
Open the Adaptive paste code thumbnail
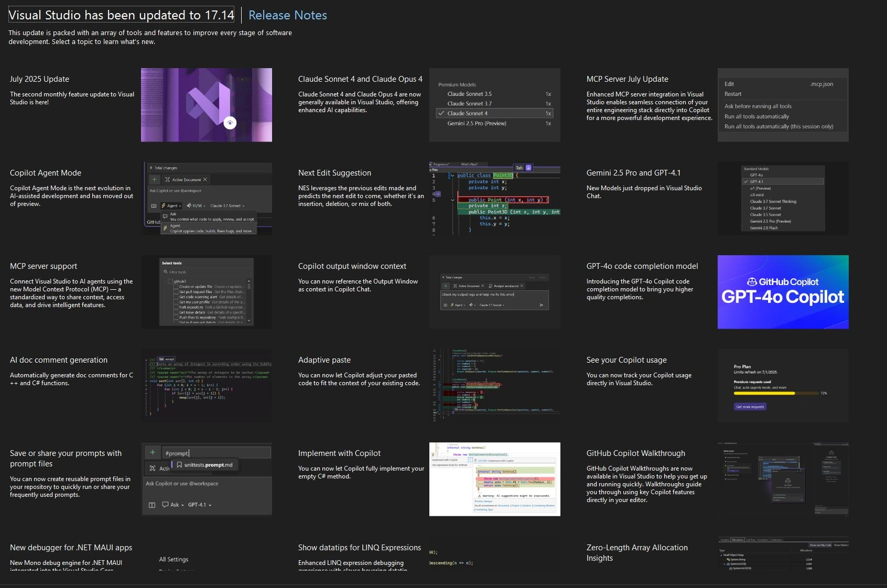click(494, 386)
